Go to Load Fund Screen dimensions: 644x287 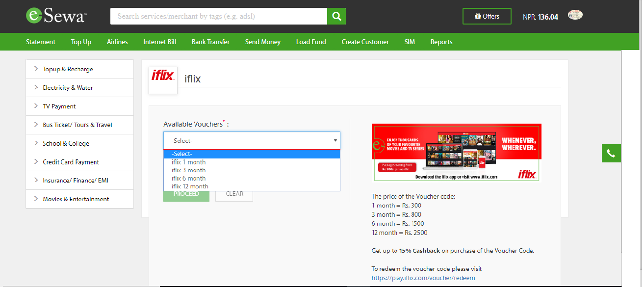(x=311, y=42)
